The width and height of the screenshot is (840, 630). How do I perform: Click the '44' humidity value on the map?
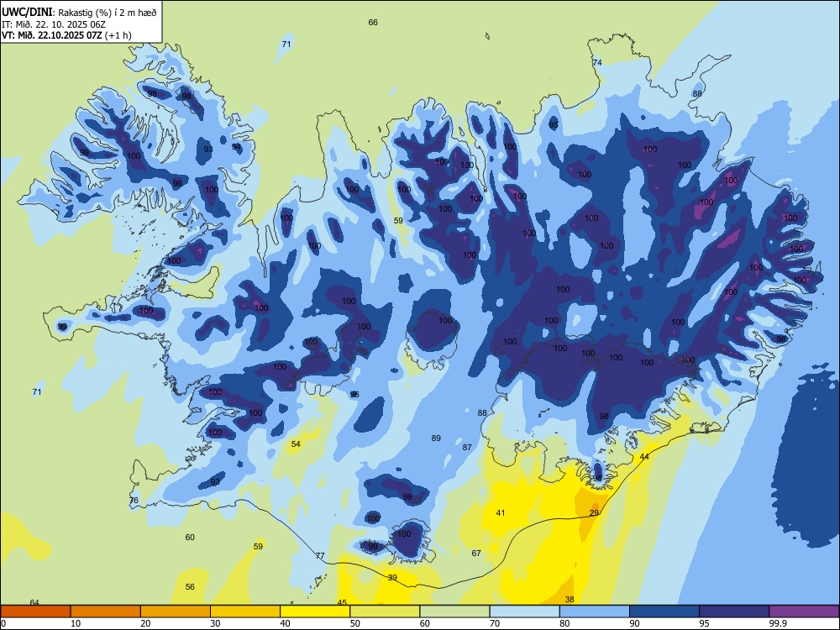pos(644,456)
